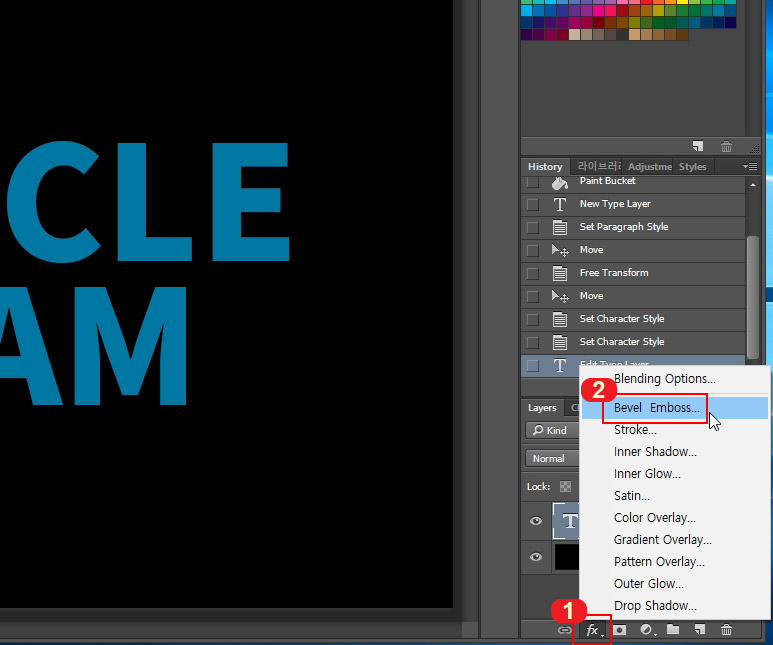
Task: Select the last Set Character Style state
Action: (x=633, y=342)
